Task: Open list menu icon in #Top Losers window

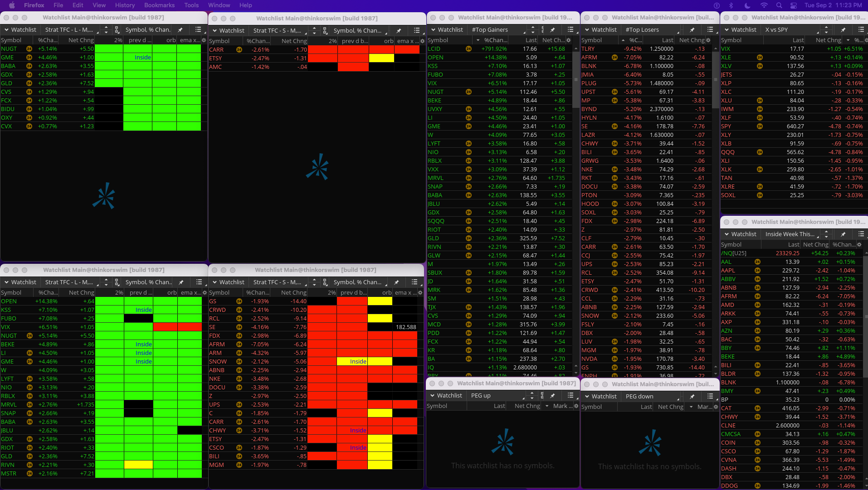Action: 710,29
